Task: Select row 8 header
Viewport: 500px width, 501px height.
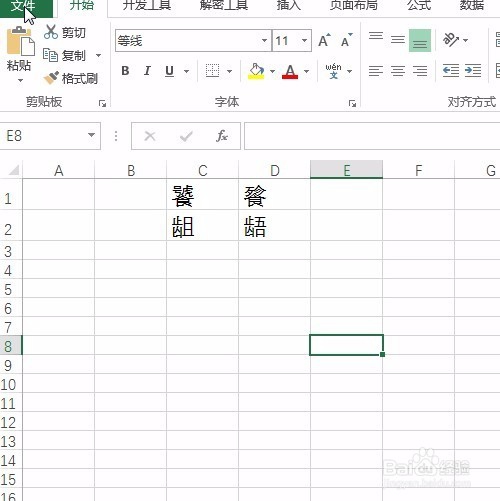Action: coord(11,346)
